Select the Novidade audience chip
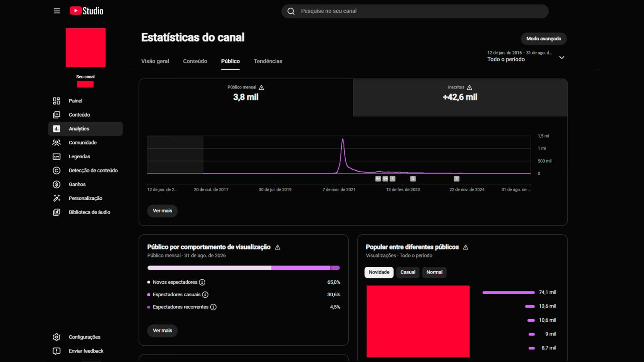This screenshot has width=644, height=362. pos(379,272)
